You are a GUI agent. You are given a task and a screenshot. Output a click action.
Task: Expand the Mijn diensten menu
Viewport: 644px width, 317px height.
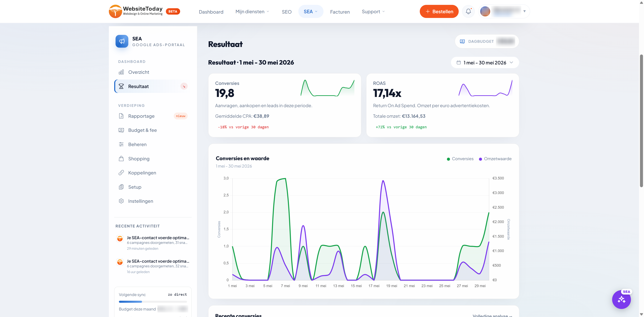pyautogui.click(x=252, y=12)
